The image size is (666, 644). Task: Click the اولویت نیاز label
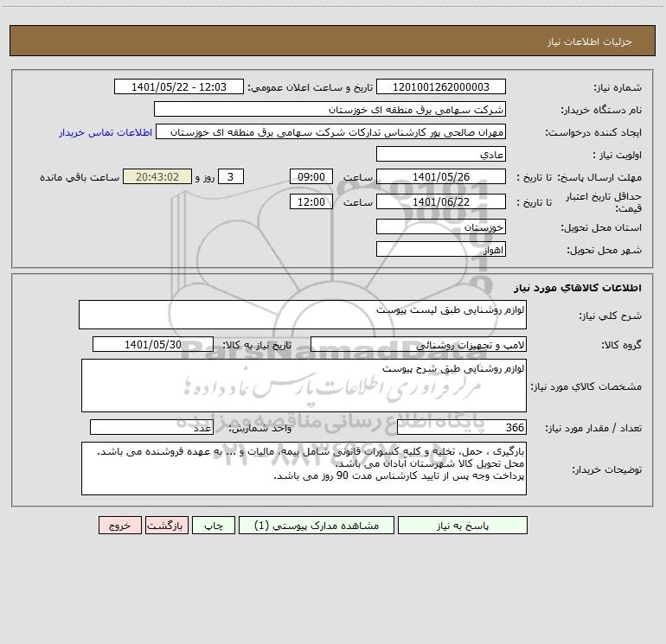(618, 156)
